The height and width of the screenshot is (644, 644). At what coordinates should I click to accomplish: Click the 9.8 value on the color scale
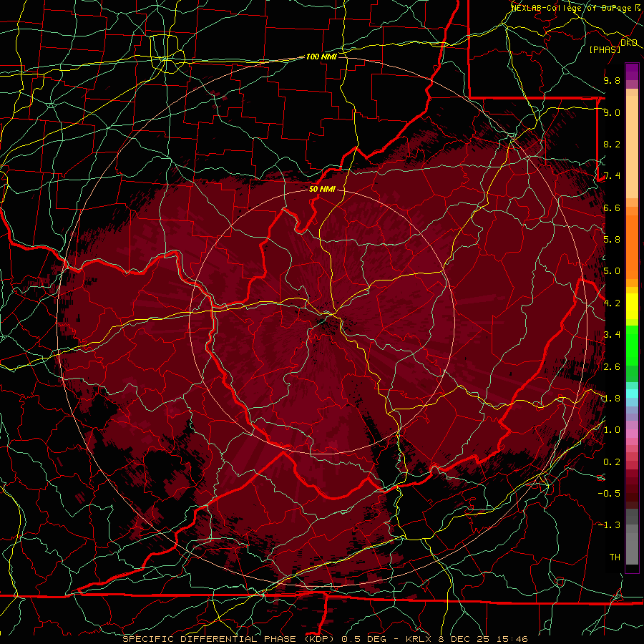click(x=612, y=80)
